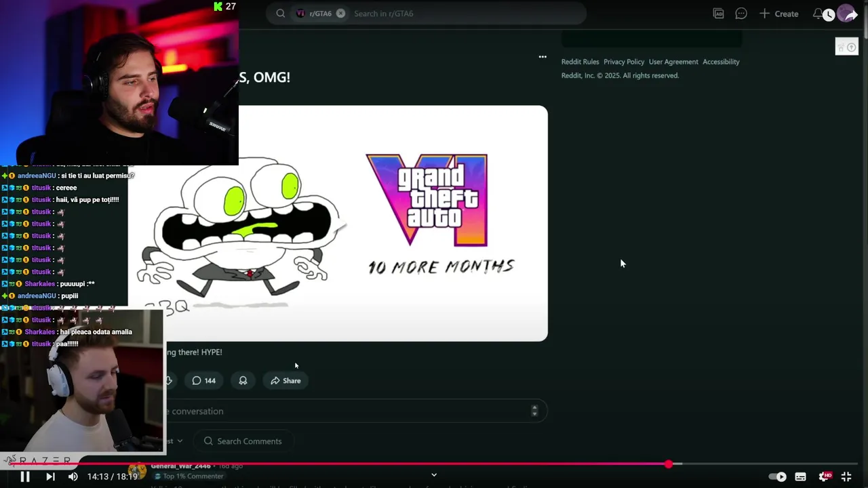The image size is (868, 488).
Task: Skip to the next video
Action: click(50, 476)
